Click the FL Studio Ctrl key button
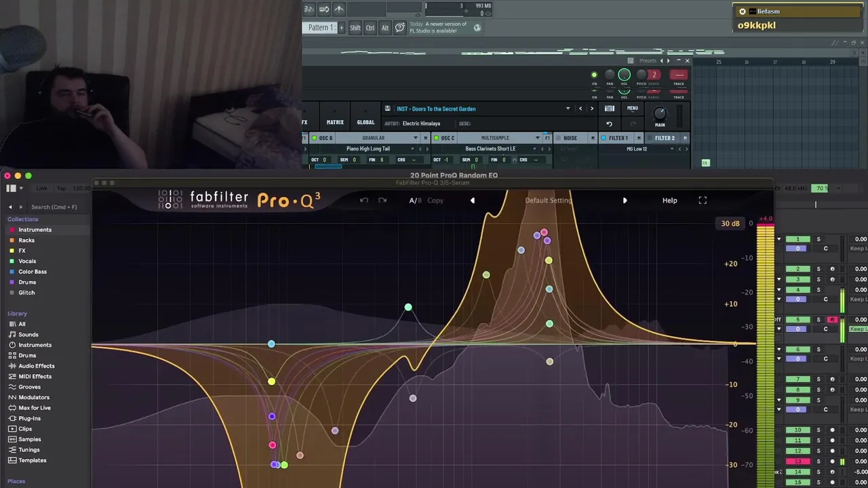The image size is (868, 488). (x=370, y=28)
